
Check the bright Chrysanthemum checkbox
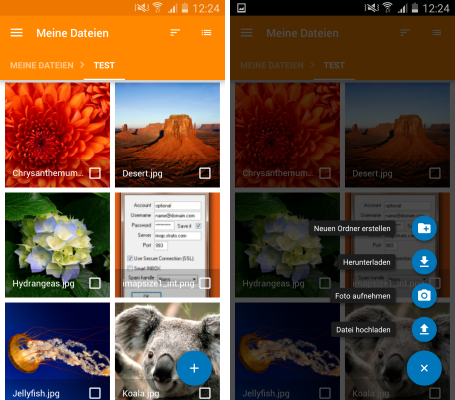point(95,173)
